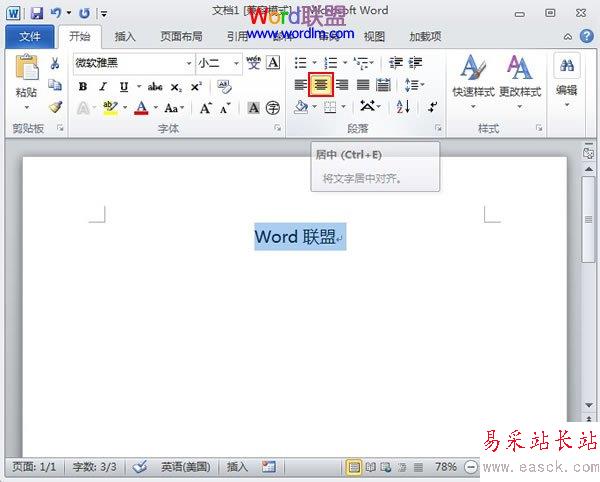This screenshot has height=482, width=600.
Task: Toggle Italic formatting
Action: (x=103, y=87)
